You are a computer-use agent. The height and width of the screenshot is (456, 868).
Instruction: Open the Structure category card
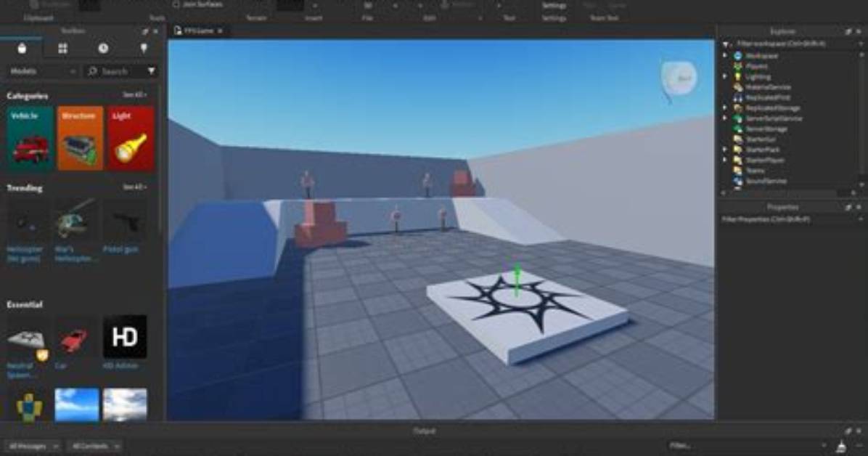(81, 138)
